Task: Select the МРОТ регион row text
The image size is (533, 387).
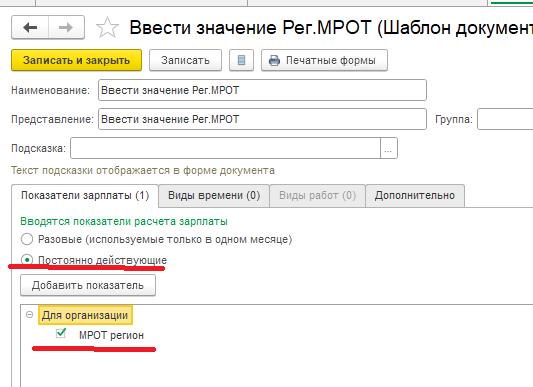Action: pos(111,335)
